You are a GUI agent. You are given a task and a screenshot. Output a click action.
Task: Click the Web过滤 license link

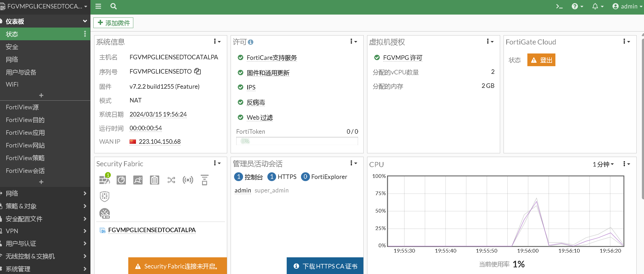coord(260,118)
